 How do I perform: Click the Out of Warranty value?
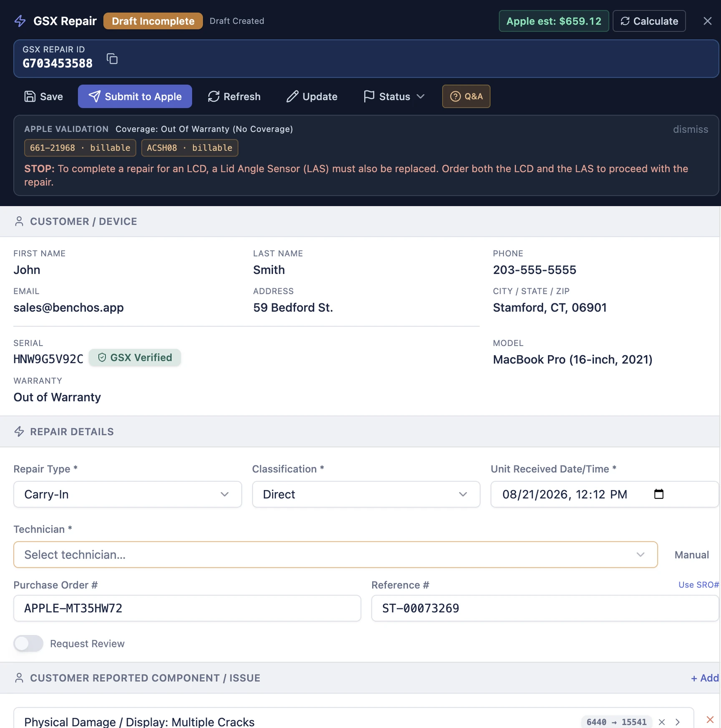[57, 397]
